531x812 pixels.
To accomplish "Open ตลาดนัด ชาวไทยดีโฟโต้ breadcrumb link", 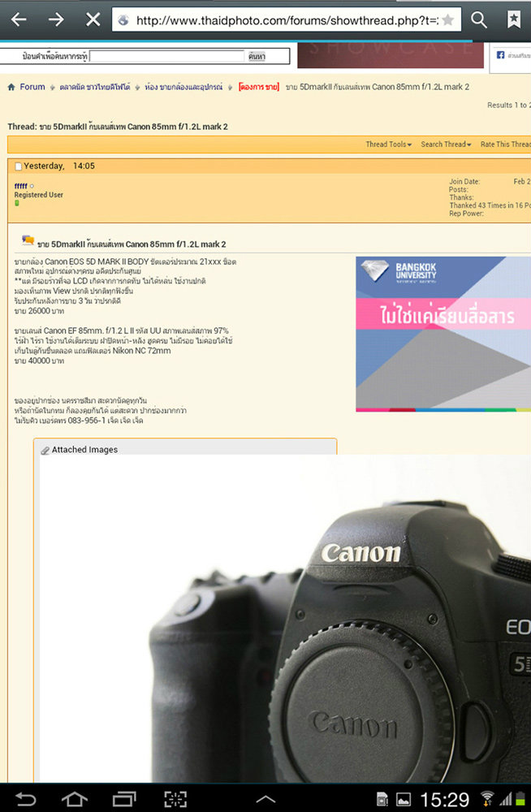I will click(94, 87).
